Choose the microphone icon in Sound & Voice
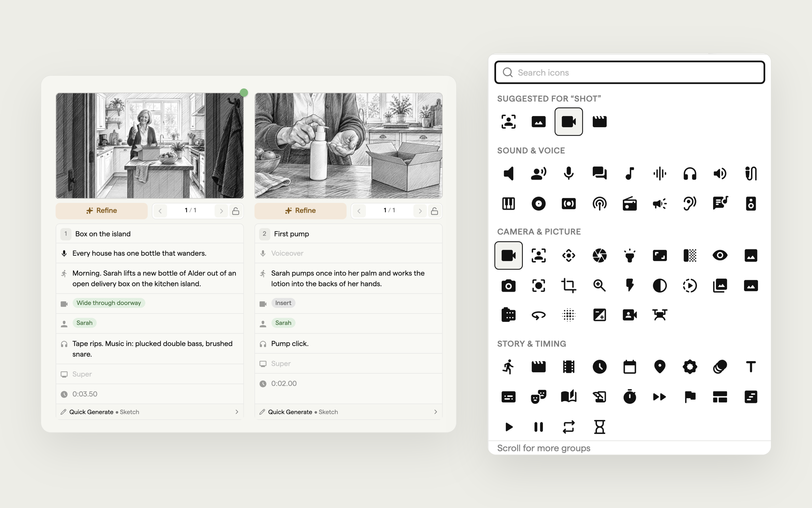Viewport: 812px width, 508px height. click(x=568, y=173)
